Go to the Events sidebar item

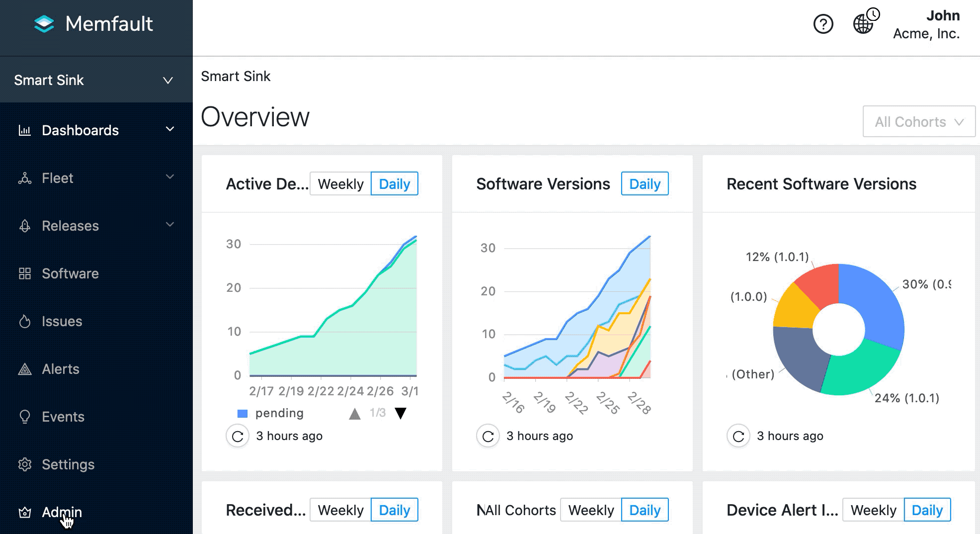point(63,417)
